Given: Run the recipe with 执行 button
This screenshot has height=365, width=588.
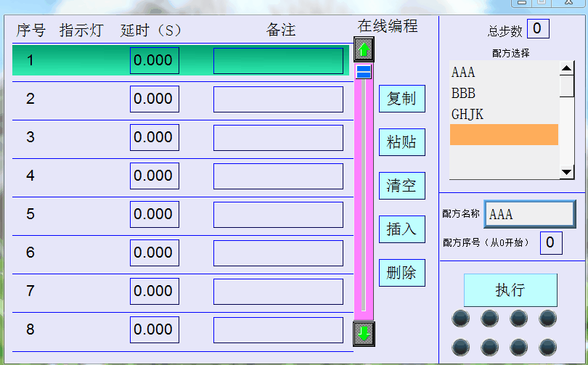Looking at the screenshot, I should click(x=510, y=290).
